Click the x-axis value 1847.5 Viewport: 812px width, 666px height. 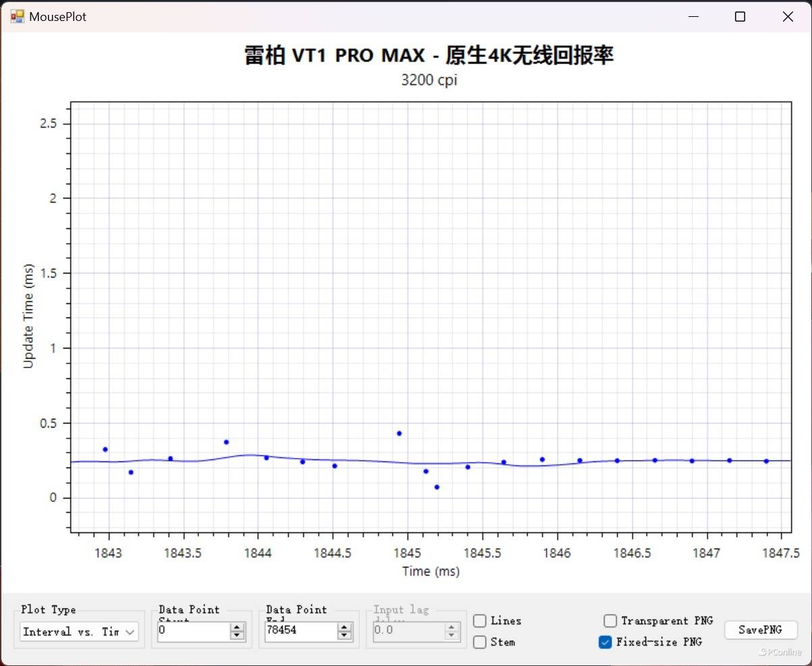point(781,553)
